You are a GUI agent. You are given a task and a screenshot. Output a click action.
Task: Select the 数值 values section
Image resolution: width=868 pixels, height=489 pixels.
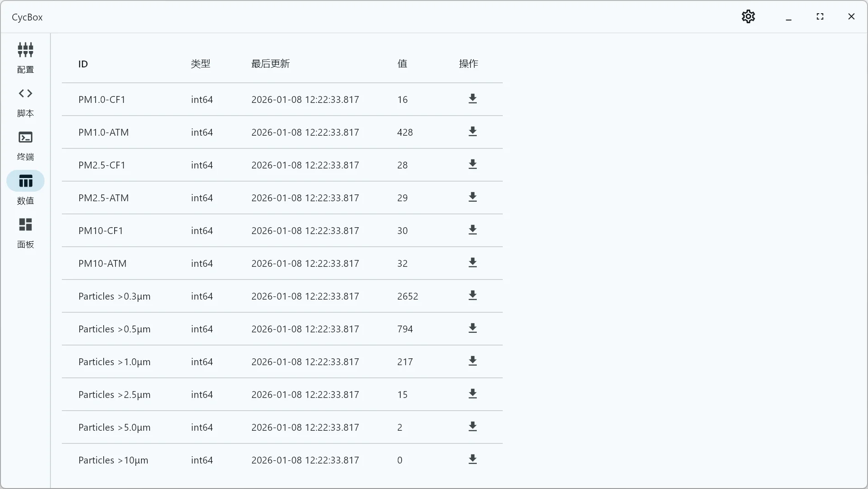click(x=25, y=188)
